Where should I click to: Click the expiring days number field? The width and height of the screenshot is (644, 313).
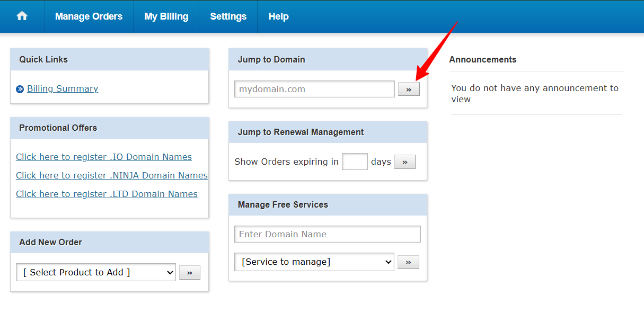pos(355,162)
